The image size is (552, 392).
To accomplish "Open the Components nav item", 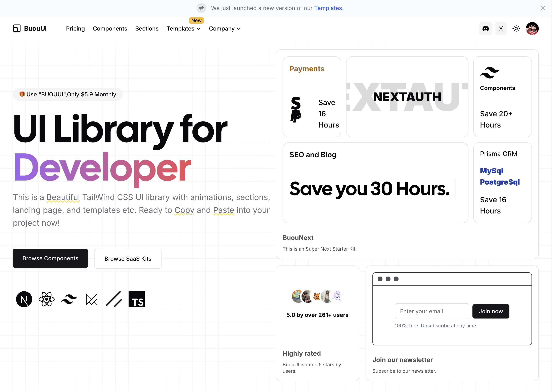I will tap(110, 29).
